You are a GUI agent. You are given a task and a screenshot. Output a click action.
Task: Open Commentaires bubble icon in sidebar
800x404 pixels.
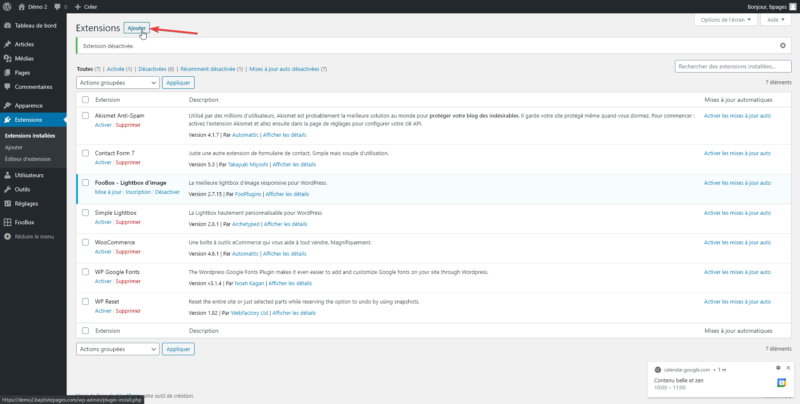coord(8,87)
